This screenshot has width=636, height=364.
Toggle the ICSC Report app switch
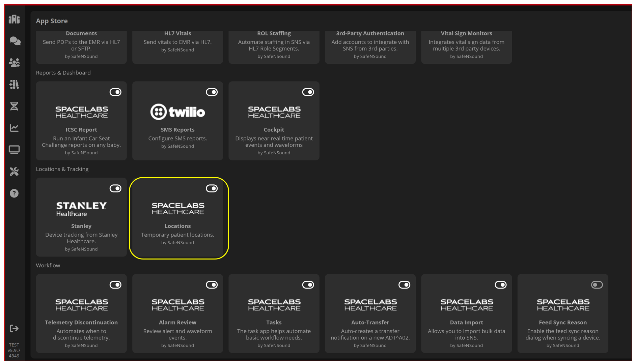click(x=115, y=92)
